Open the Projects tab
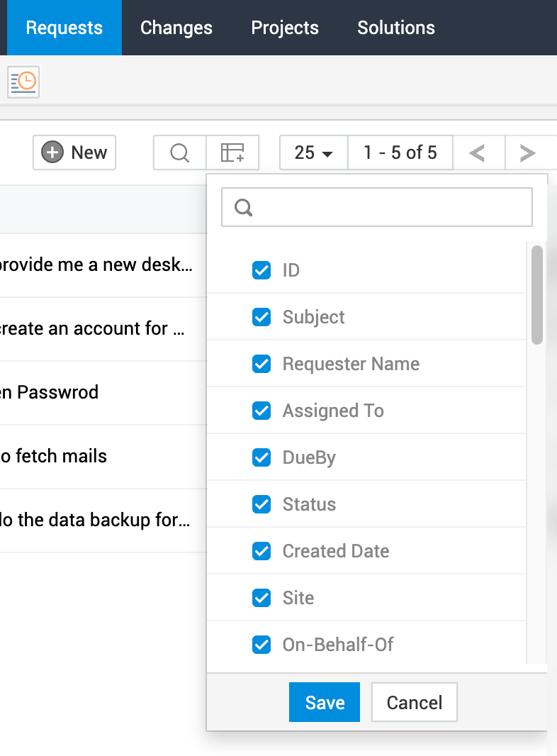The width and height of the screenshot is (557, 756). 285,28
